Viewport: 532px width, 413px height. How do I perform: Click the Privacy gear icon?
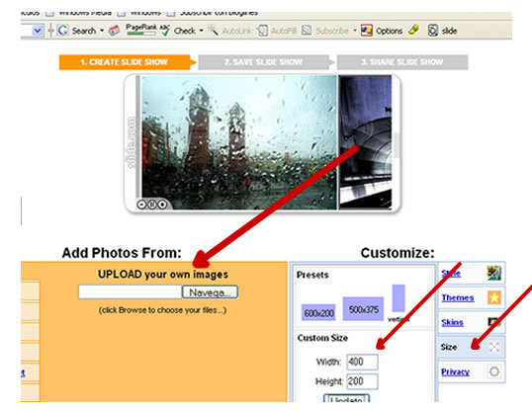(x=494, y=372)
